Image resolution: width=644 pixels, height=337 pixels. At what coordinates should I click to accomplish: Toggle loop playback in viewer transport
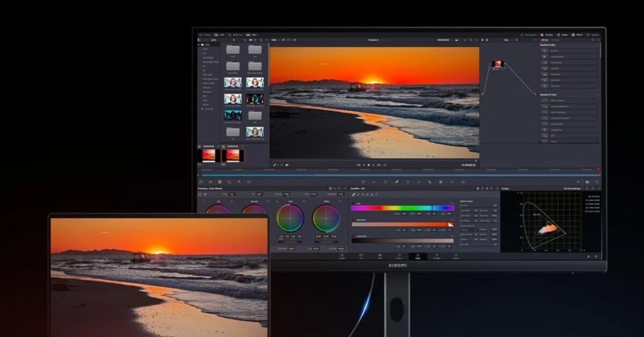385,164
